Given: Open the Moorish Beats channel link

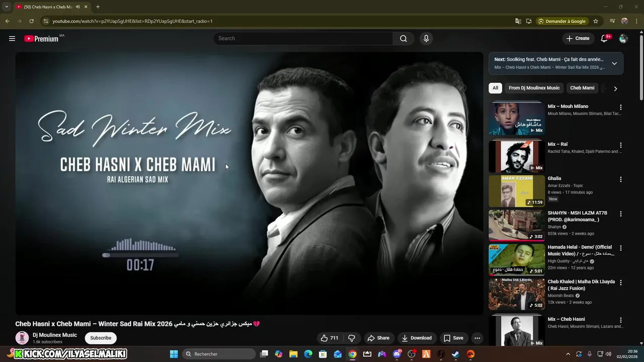Looking at the screenshot, I should (560, 296).
